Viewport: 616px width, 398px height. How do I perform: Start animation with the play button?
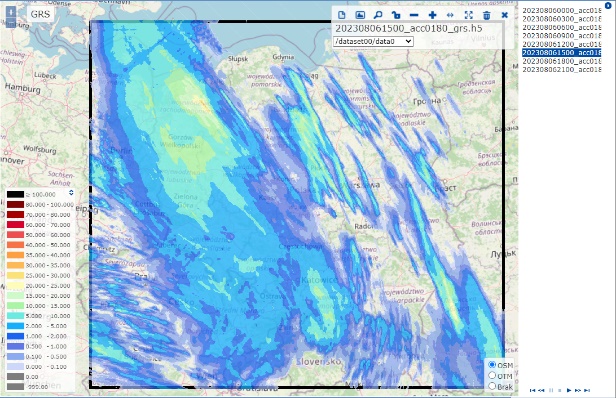point(568,390)
